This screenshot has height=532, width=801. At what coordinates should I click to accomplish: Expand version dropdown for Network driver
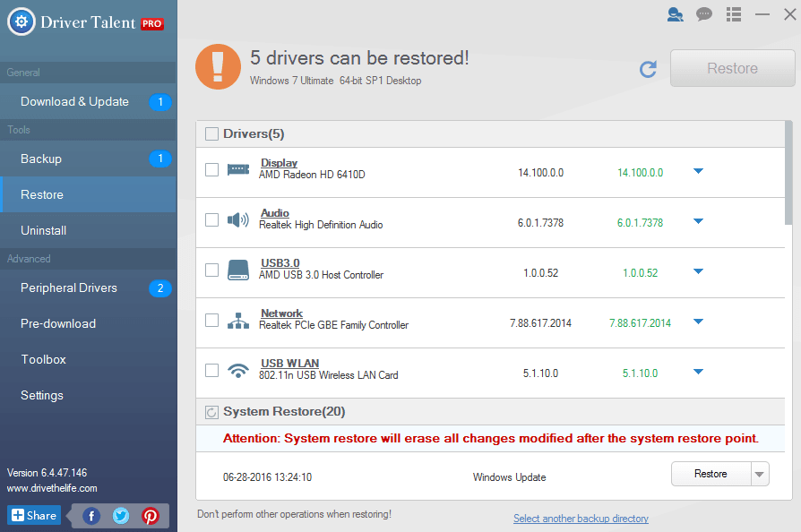coord(698,322)
